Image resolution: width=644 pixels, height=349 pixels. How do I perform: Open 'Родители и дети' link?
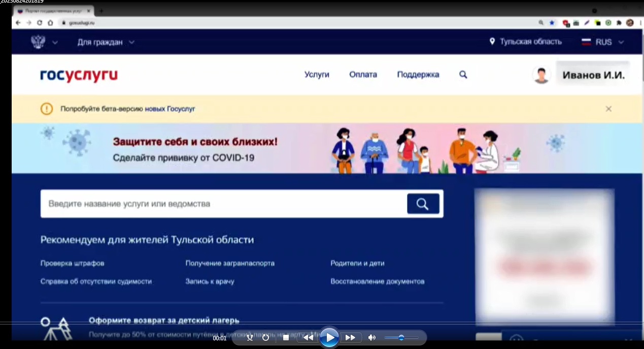coord(357,263)
